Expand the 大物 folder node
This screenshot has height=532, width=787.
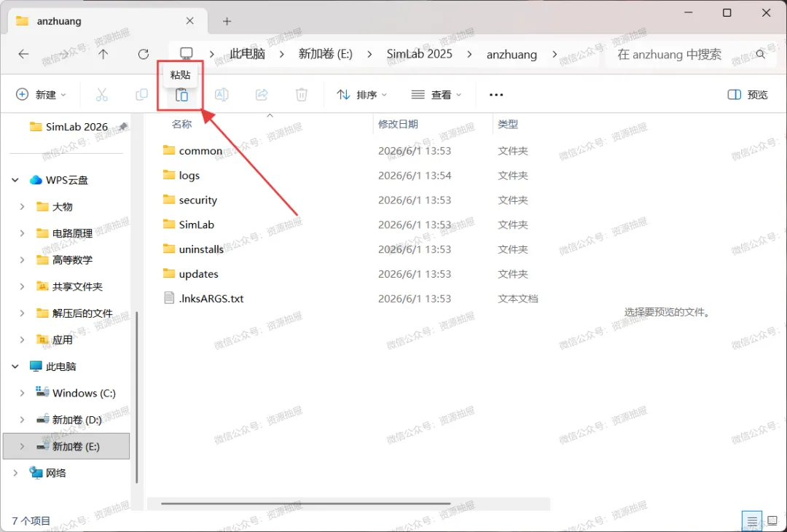tap(22, 206)
